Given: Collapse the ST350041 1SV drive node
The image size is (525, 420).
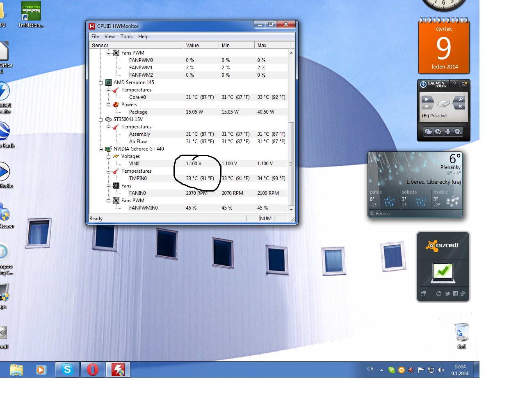Looking at the screenshot, I should pos(100,119).
